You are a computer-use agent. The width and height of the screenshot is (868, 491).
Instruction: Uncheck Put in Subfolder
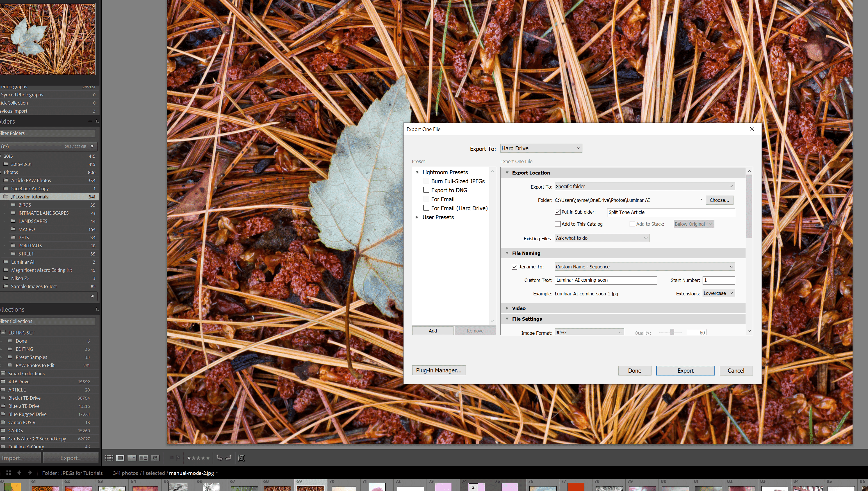(558, 212)
